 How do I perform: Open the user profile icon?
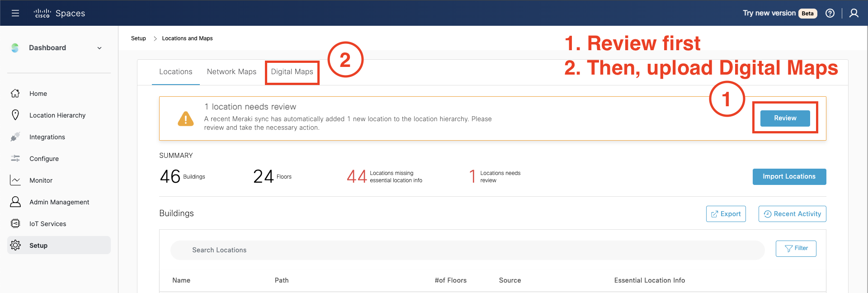point(854,13)
